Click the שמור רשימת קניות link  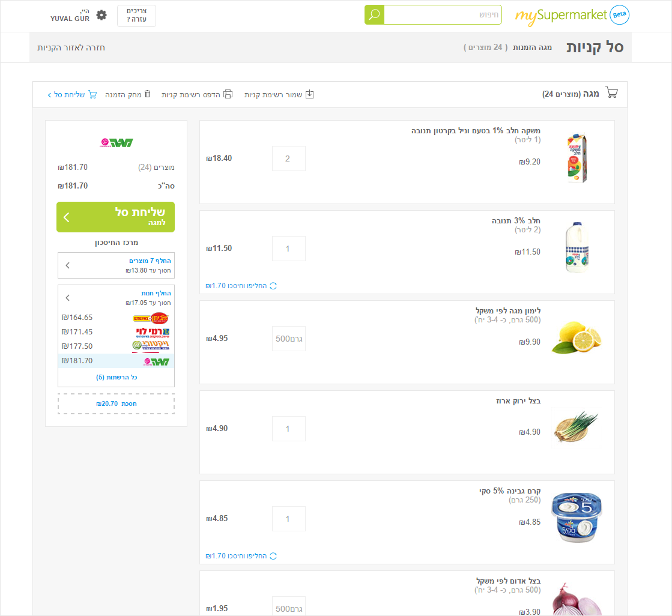273,94
